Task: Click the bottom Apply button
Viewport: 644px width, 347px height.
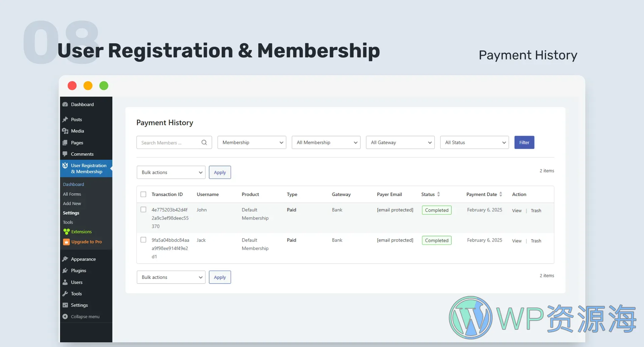Action: click(x=220, y=277)
